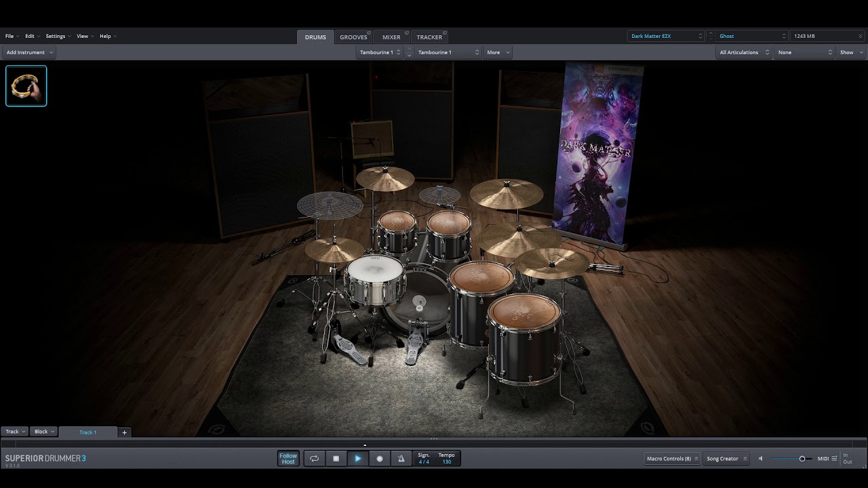This screenshot has width=868, height=488.
Task: Open the Show dropdown
Action: 851,52
